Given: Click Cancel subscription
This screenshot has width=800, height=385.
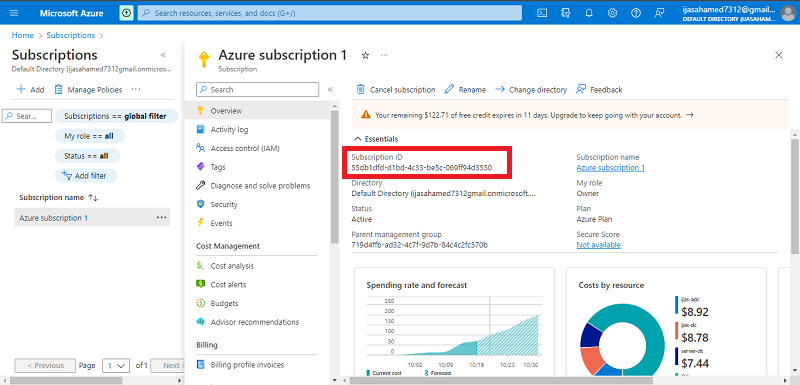Looking at the screenshot, I should point(396,90).
